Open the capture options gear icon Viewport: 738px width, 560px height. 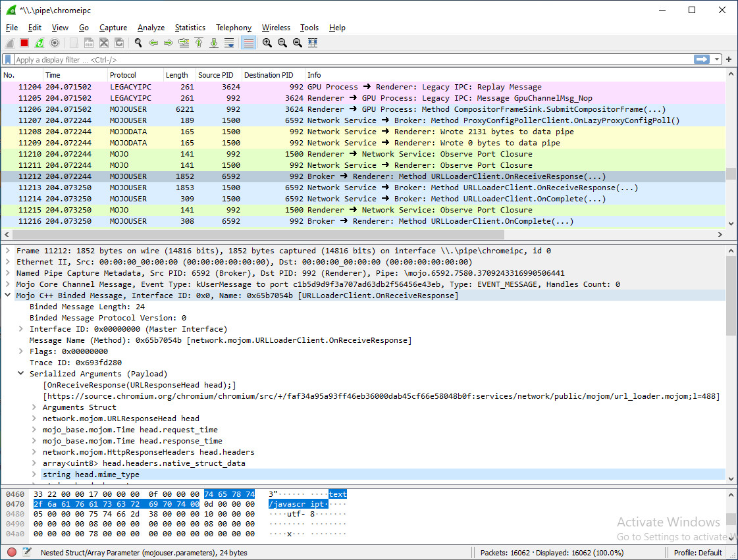pos(55,43)
